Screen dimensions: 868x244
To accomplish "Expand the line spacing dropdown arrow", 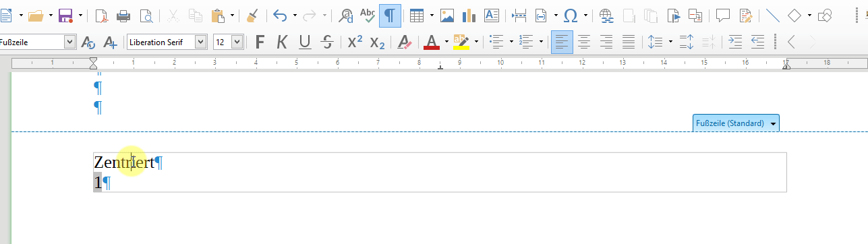I will click(670, 42).
